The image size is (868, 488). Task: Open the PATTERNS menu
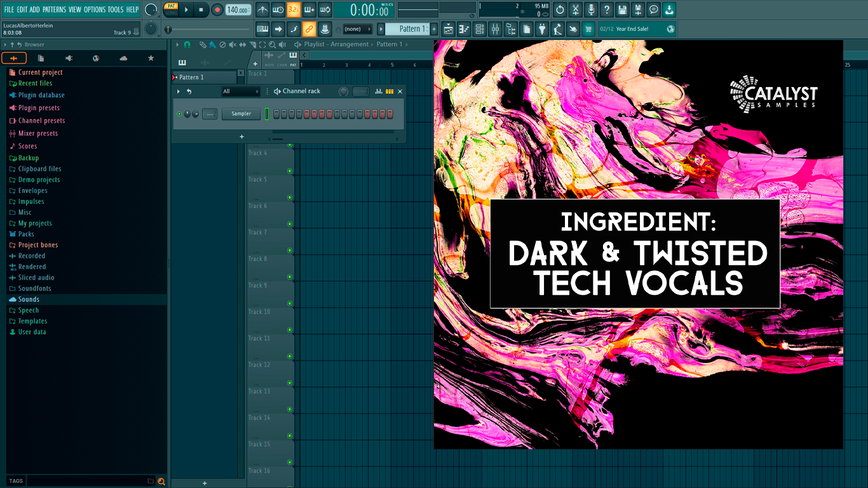pos(54,10)
